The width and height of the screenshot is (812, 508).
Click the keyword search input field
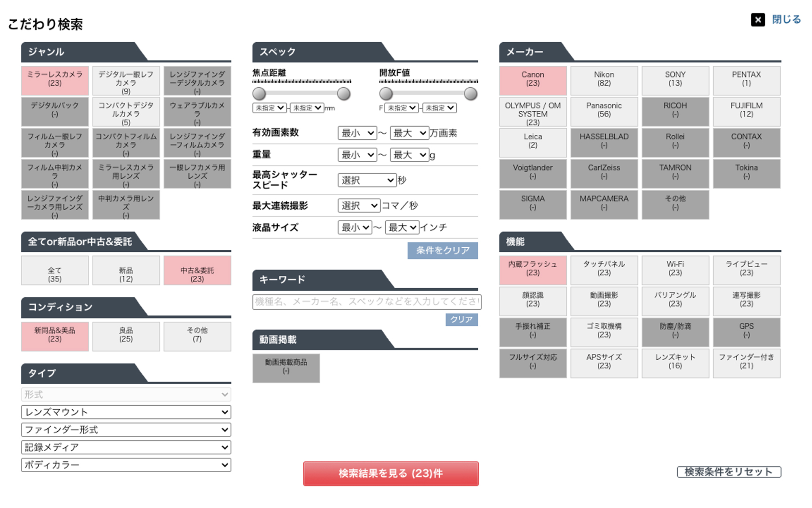[x=367, y=302]
